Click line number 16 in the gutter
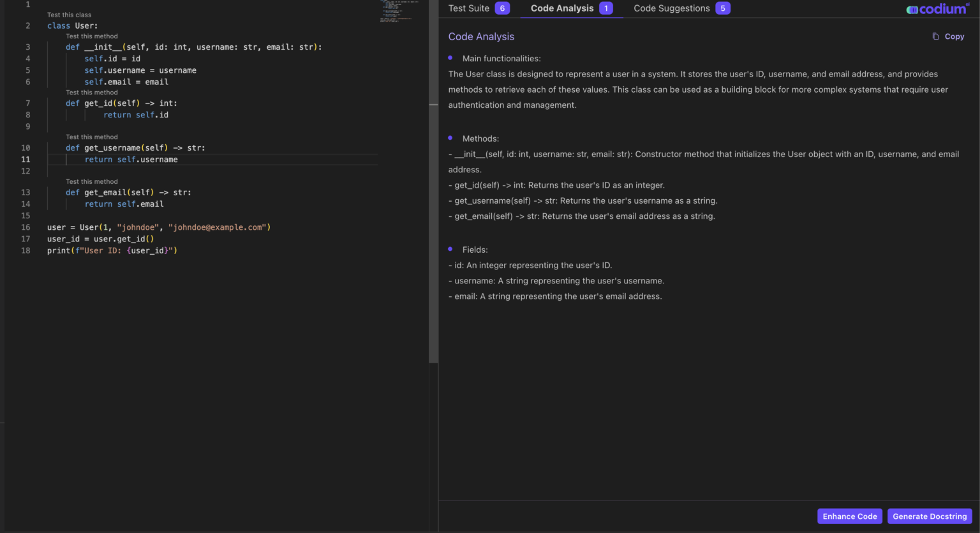This screenshot has height=533, width=980. (26, 227)
